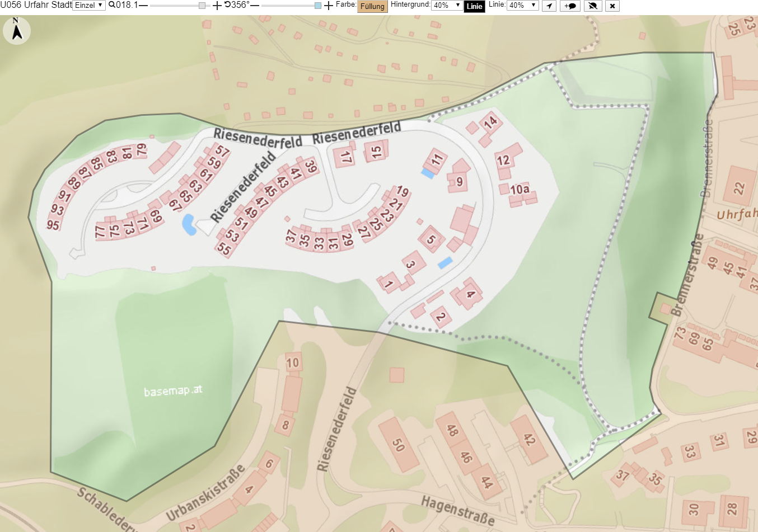Screen dimensions: 758x532
Task: Click the basemap.at attribution link
Action: point(172,391)
